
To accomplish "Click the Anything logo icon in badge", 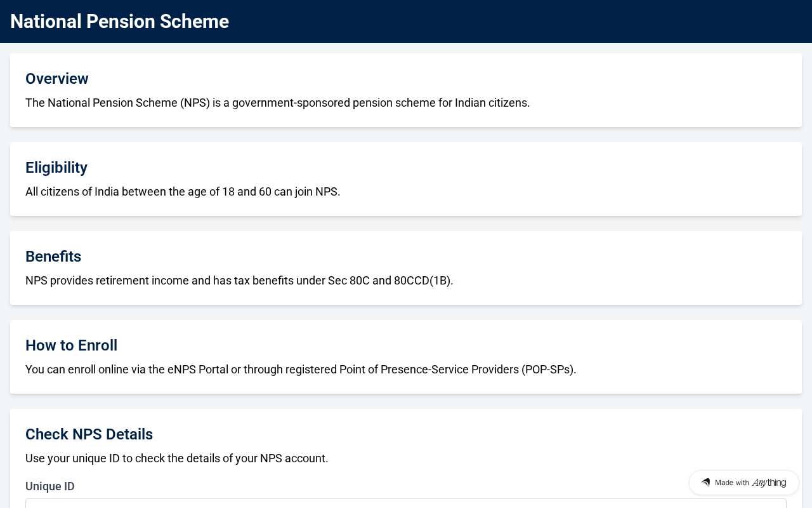I will (x=705, y=483).
